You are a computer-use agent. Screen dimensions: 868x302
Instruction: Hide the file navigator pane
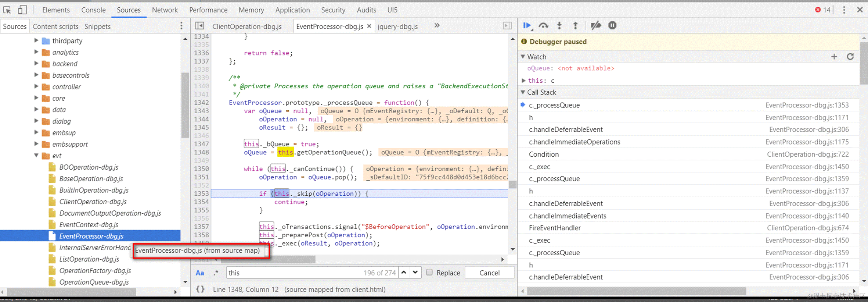click(199, 26)
